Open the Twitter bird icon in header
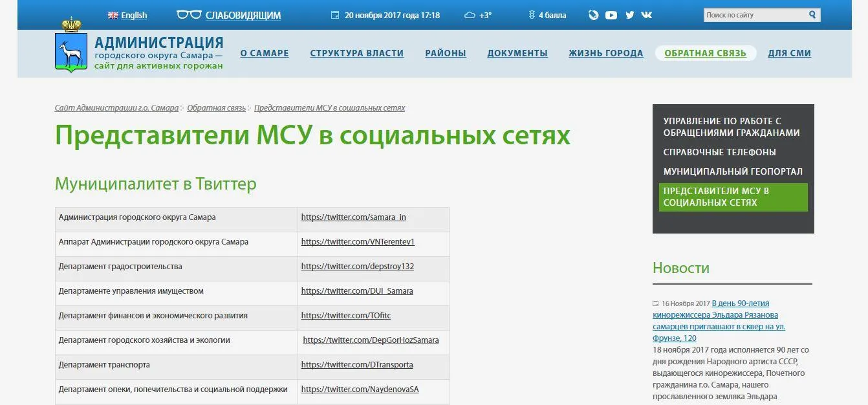868x405 pixels. point(629,15)
